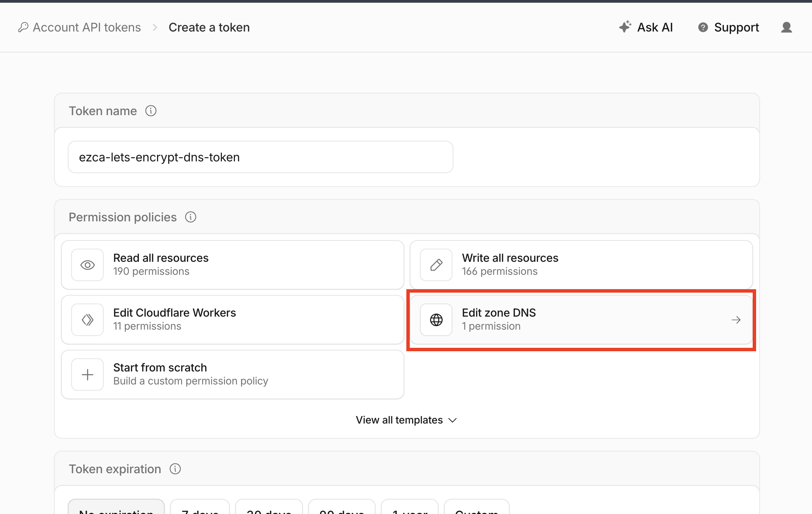This screenshot has width=812, height=514.
Task: Click the arrow on the Edit zone DNS card
Action: pyautogui.click(x=736, y=320)
